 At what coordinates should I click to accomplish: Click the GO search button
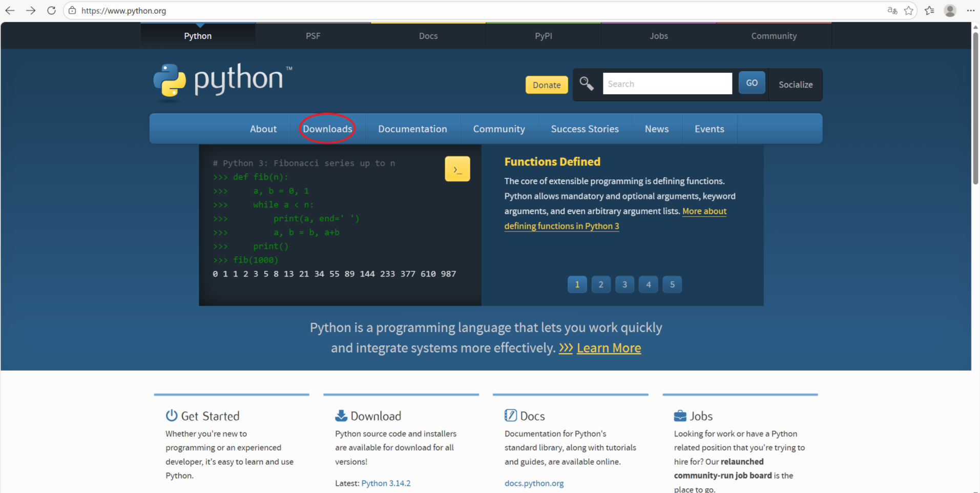pyautogui.click(x=752, y=83)
